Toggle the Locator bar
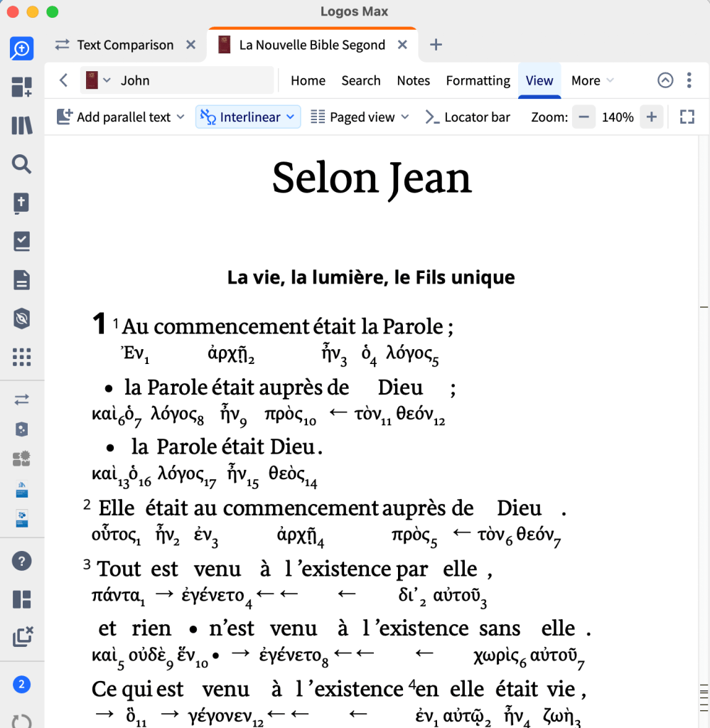This screenshot has width=710, height=728. 468,117
